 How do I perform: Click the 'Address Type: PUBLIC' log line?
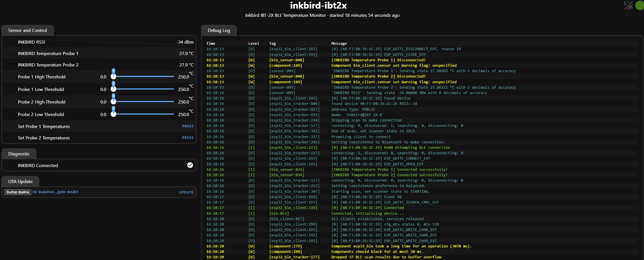(353, 109)
